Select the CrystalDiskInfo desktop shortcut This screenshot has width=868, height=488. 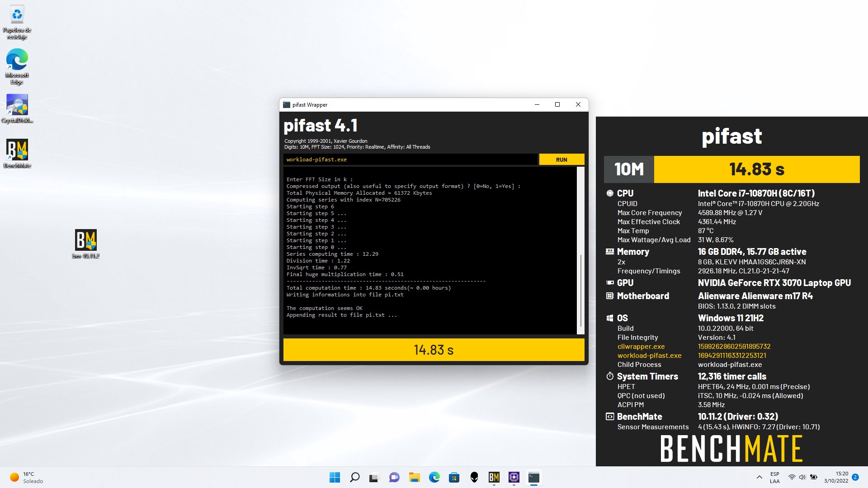(x=17, y=108)
